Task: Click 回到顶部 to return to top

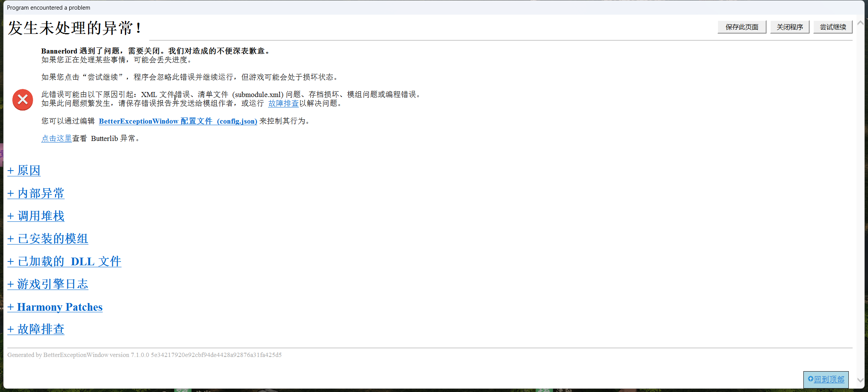Action: pyautogui.click(x=829, y=379)
